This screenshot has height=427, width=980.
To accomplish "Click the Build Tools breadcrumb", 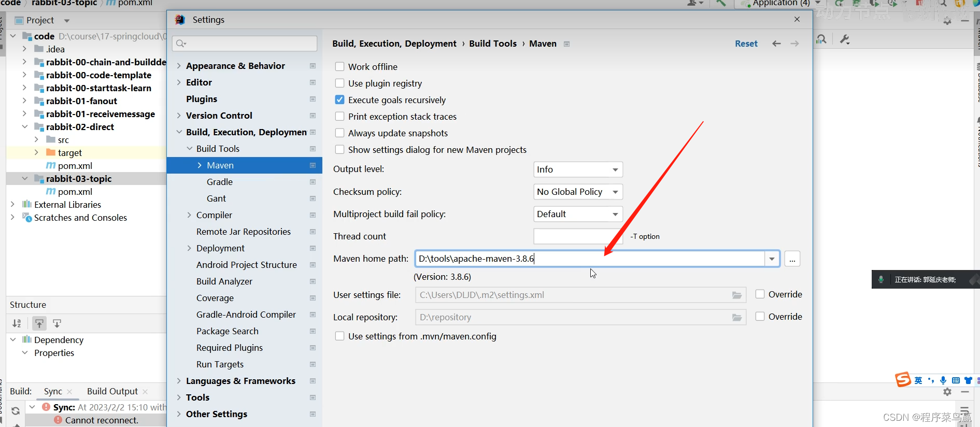I will (x=493, y=44).
